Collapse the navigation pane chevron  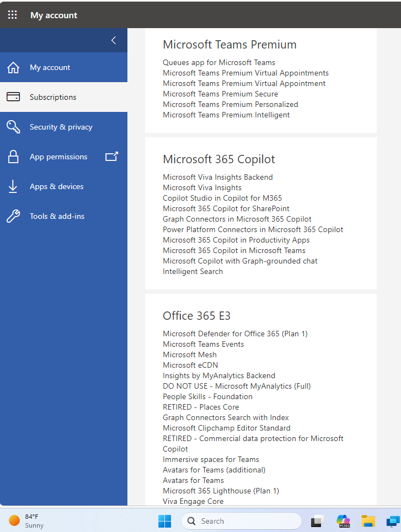114,40
